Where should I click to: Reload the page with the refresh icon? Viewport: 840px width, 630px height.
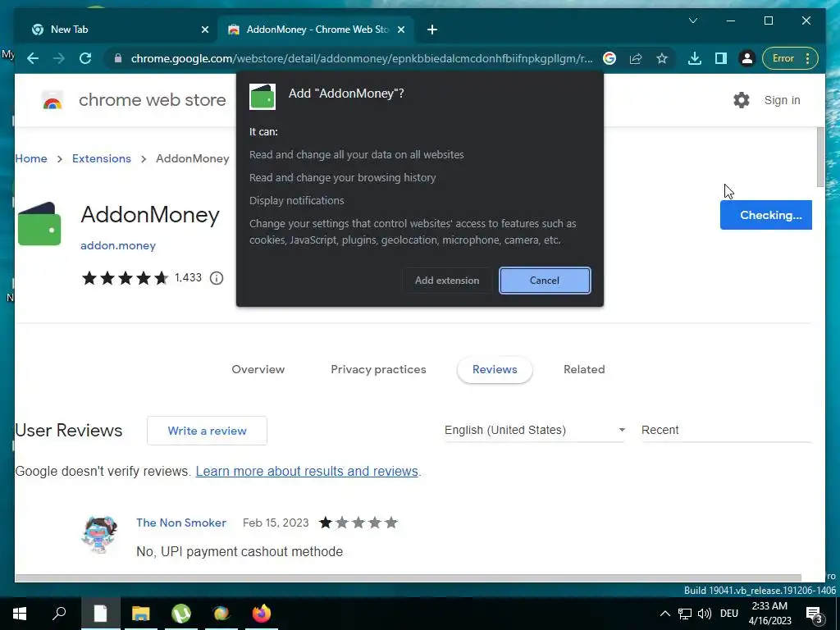point(85,58)
